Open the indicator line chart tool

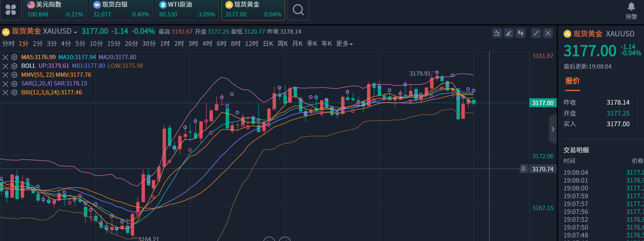point(497,33)
